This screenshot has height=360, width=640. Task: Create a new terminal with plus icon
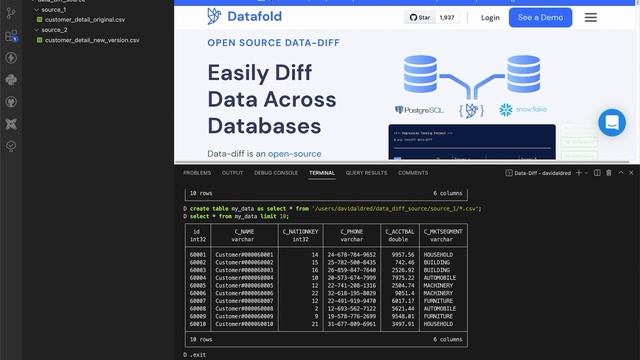pos(578,173)
